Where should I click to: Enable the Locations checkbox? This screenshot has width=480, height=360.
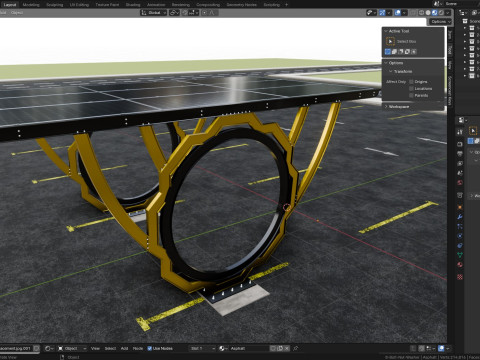coord(411,89)
